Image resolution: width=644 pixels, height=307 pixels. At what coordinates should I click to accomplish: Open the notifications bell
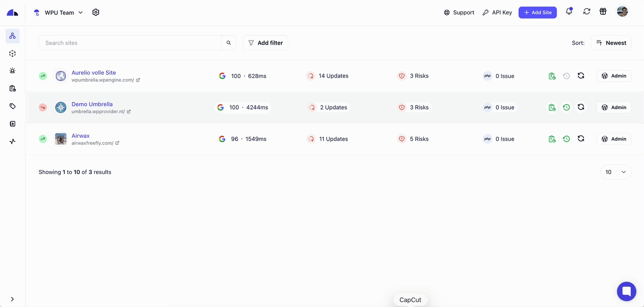pos(568,12)
